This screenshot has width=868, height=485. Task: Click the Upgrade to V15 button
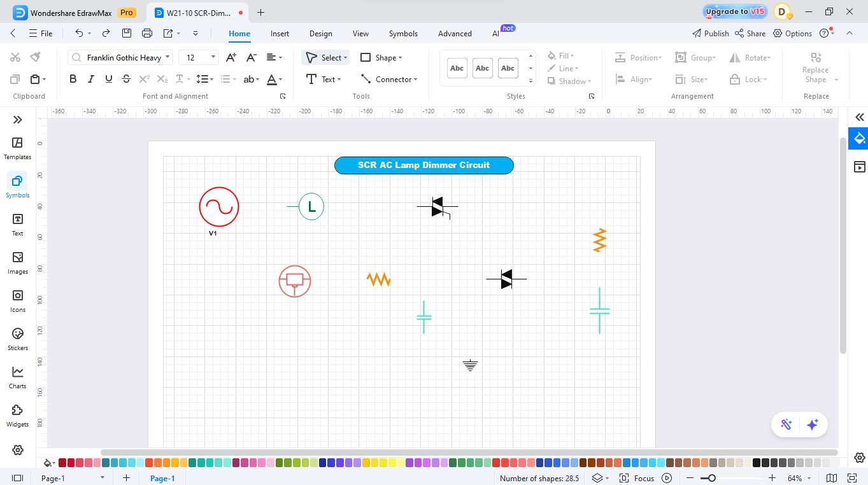tap(735, 11)
